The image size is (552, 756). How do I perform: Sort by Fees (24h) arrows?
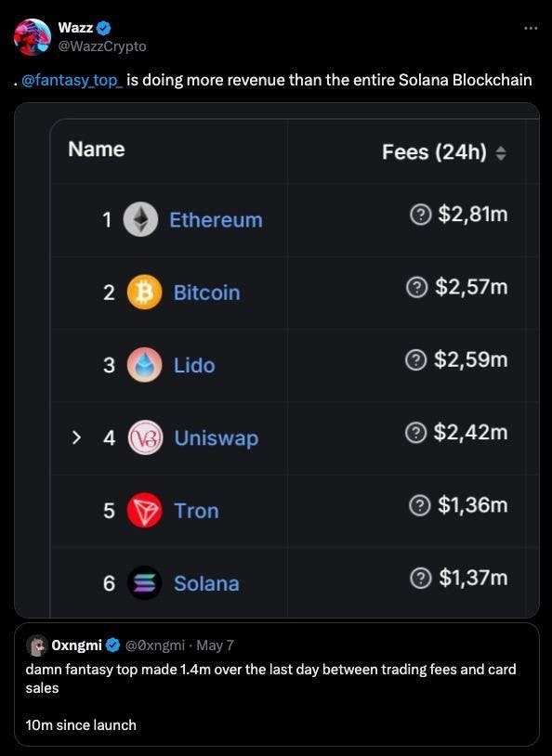[501, 153]
